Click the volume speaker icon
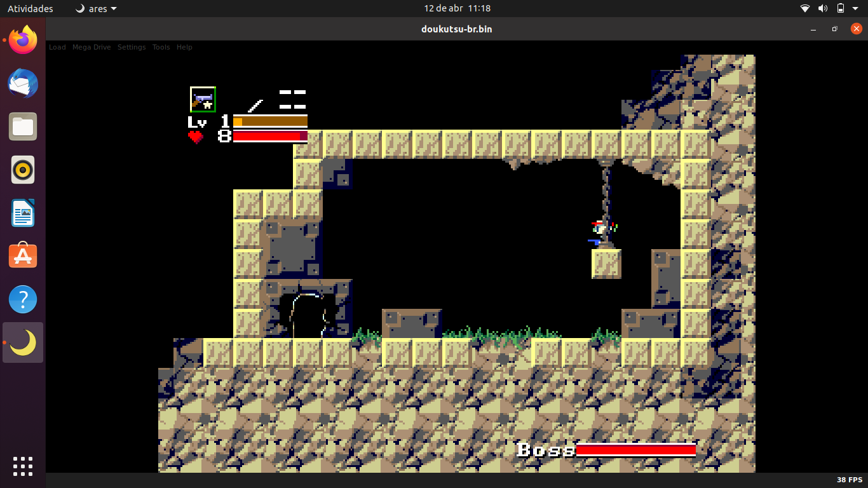868x488 pixels. coord(823,8)
